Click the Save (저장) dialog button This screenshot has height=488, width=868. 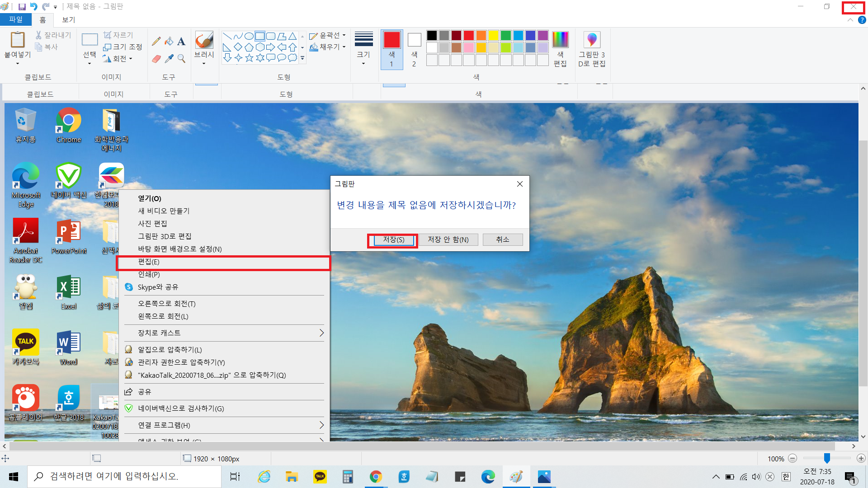pos(393,239)
